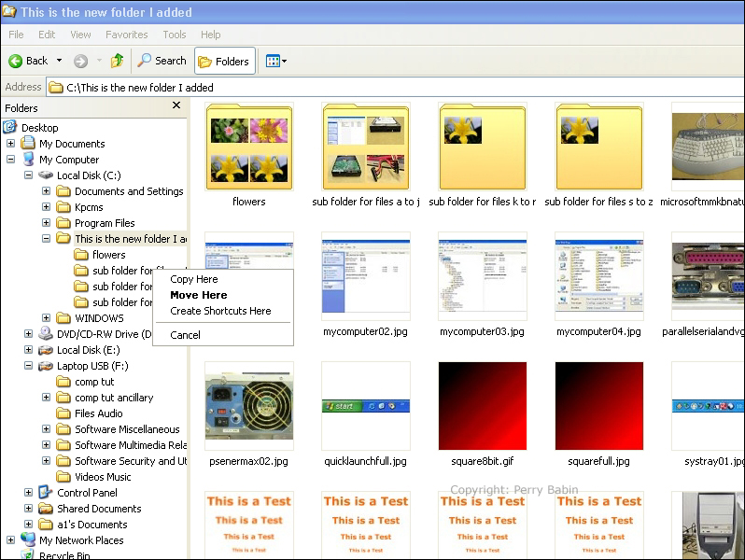Screen dimensions: 745x560
Task: Collapse the My Computer tree node
Action: click(x=10, y=159)
